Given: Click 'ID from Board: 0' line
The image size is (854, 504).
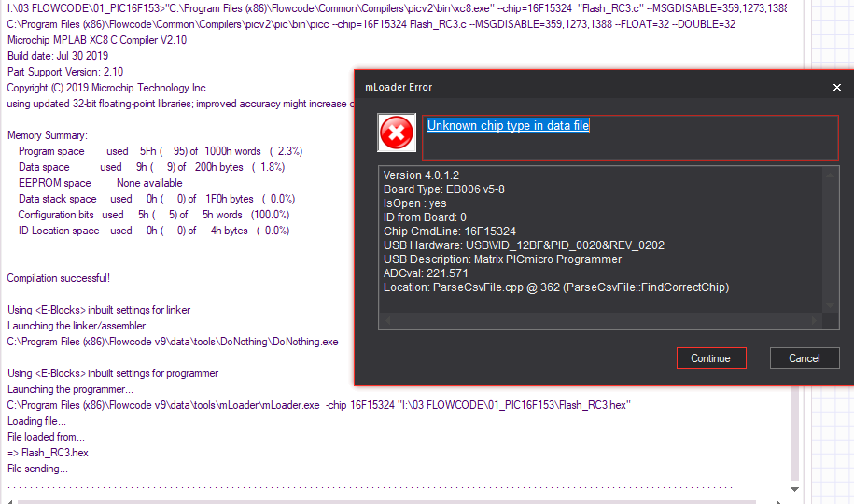Looking at the screenshot, I should pos(425,217).
